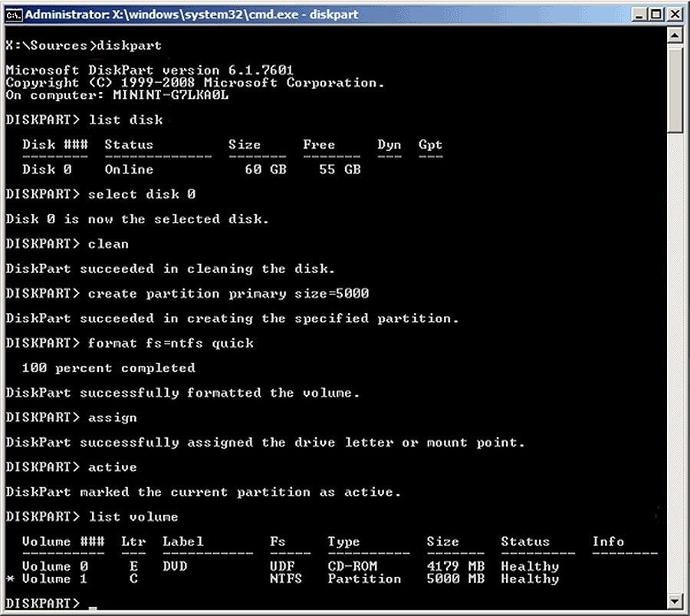Click 'DiskPart succeeded in cleaning the disk.'
690x616 pixels.
170,268
